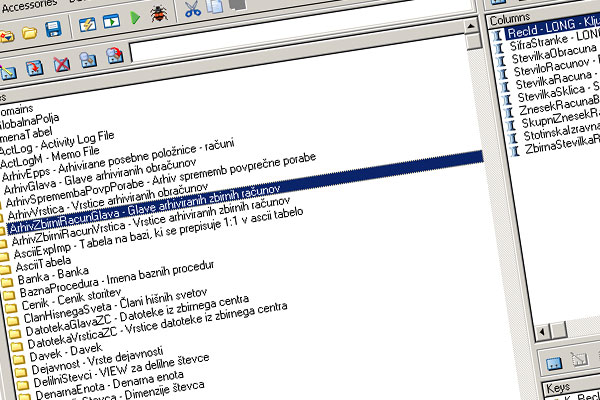Select RecId - LONG column
Image resolution: width=600 pixels, height=400 pixels.
[550, 32]
